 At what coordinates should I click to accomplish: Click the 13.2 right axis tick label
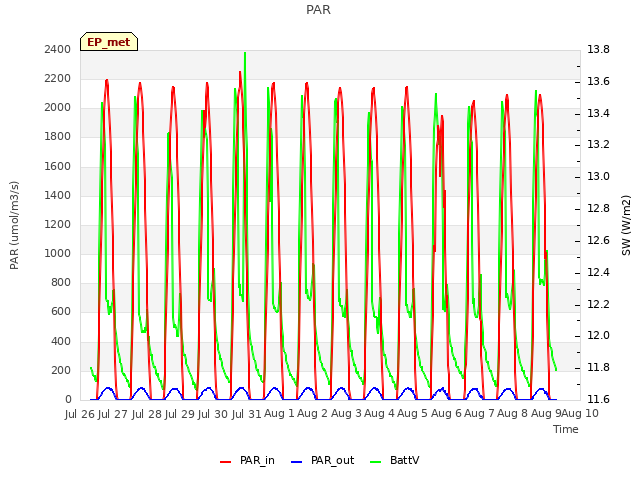pos(598,144)
